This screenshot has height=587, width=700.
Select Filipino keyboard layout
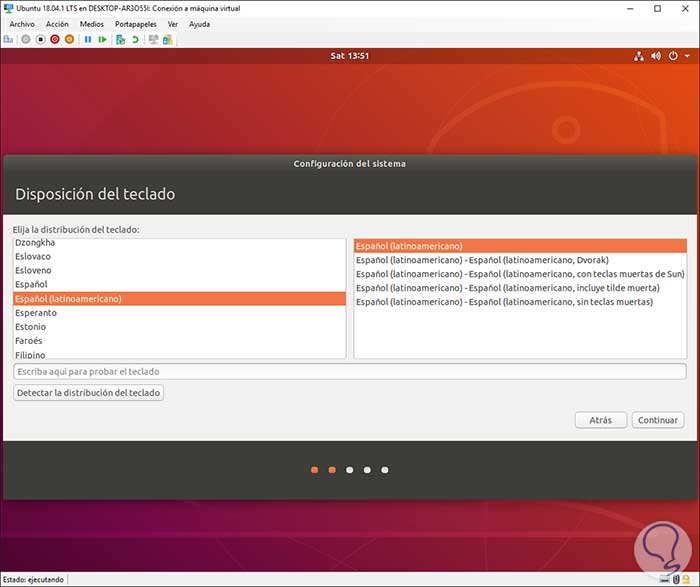(x=179, y=354)
